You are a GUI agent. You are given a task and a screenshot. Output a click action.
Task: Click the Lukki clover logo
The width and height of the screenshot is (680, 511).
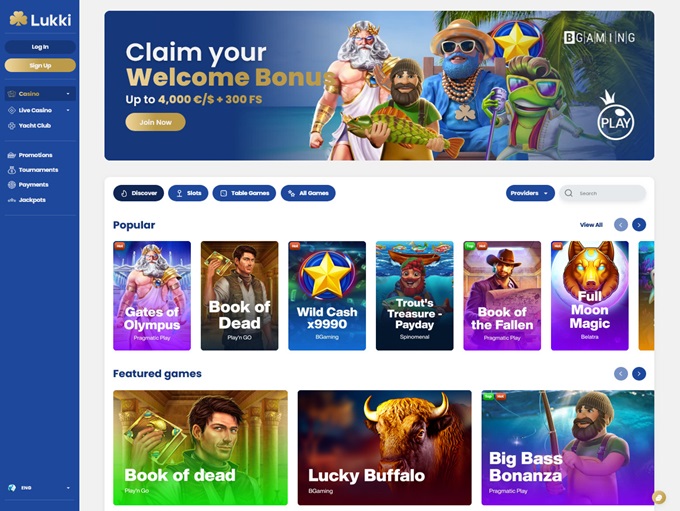coord(18,19)
